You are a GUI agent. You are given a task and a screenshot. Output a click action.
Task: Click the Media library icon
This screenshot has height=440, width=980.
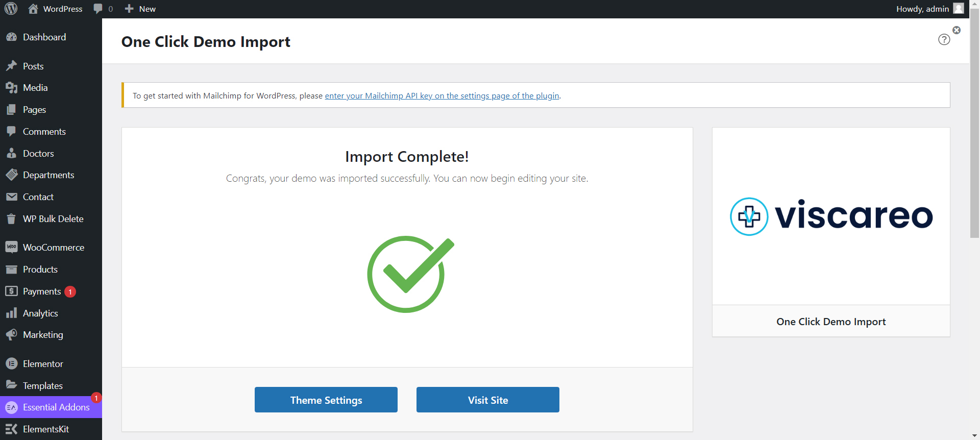click(11, 88)
